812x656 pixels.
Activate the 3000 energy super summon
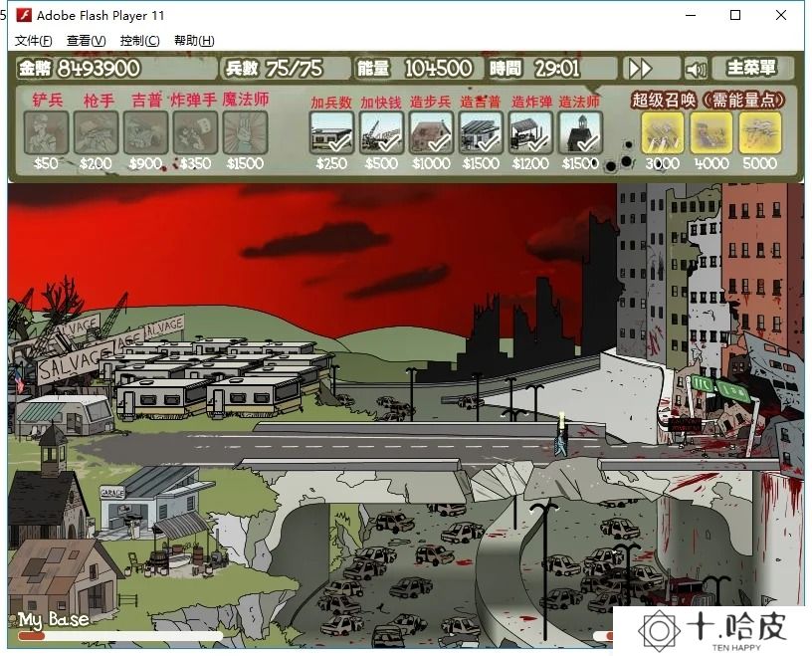coord(663,132)
